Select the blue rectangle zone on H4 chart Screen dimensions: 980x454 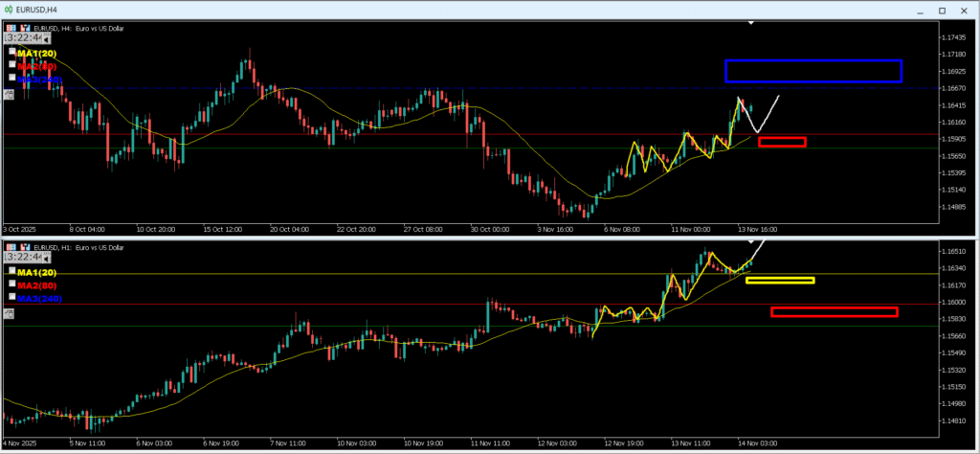(x=813, y=60)
